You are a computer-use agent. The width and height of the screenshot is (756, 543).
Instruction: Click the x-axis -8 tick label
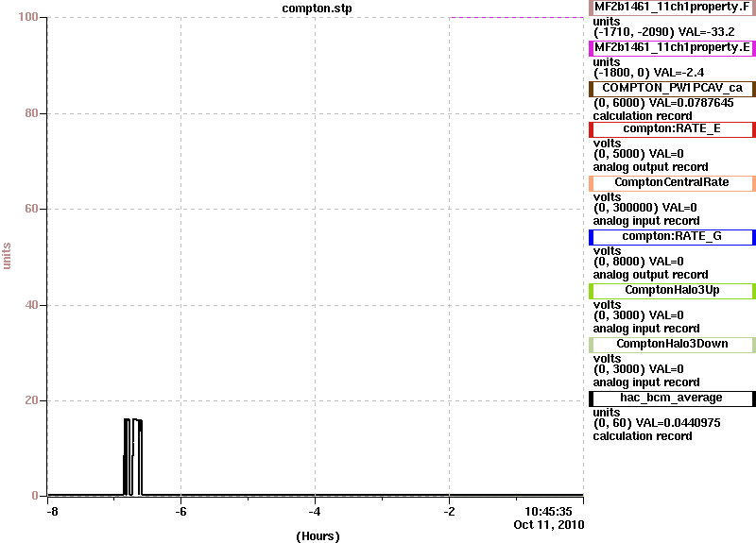(x=52, y=511)
